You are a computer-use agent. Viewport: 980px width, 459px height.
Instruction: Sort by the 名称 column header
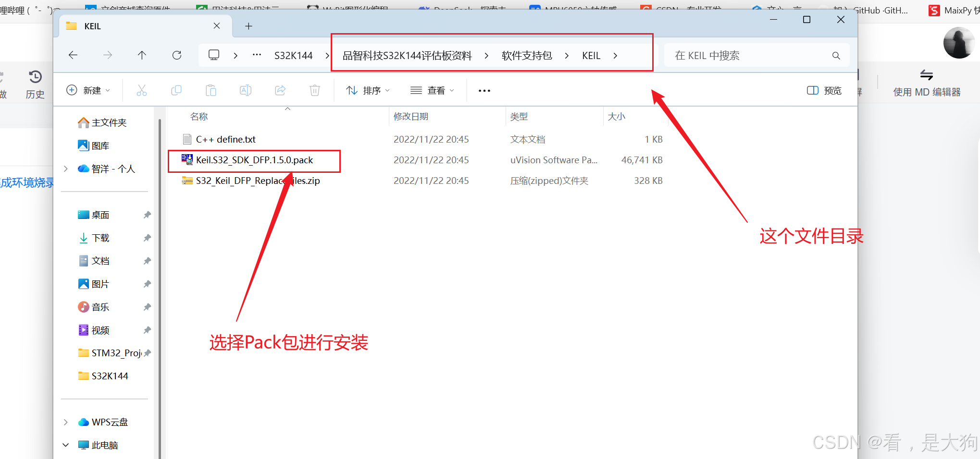(199, 117)
